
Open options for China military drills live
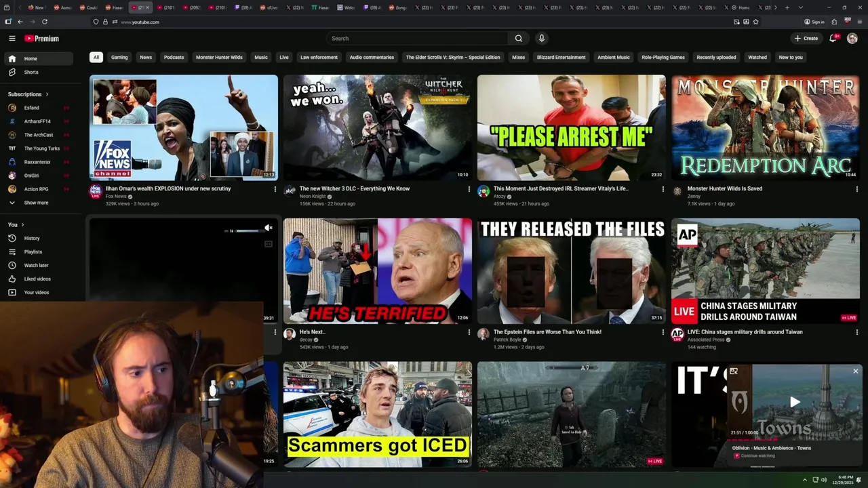pos(856,332)
